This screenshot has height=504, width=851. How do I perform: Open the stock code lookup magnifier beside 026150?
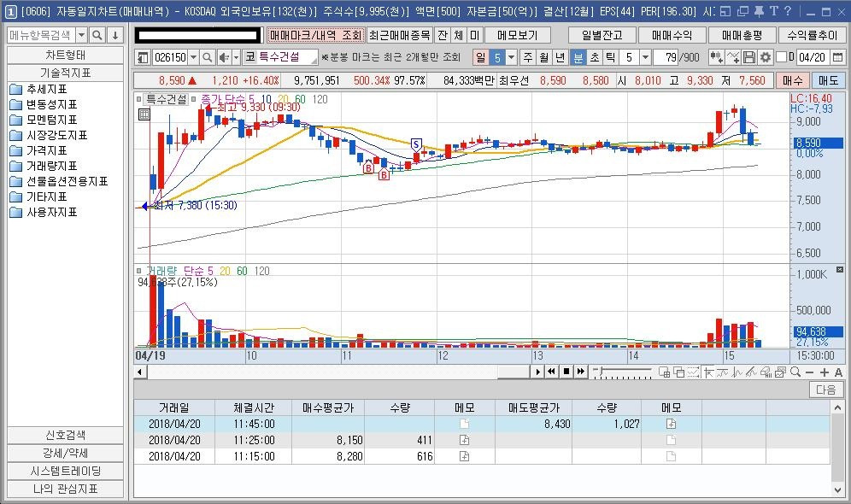(208, 57)
